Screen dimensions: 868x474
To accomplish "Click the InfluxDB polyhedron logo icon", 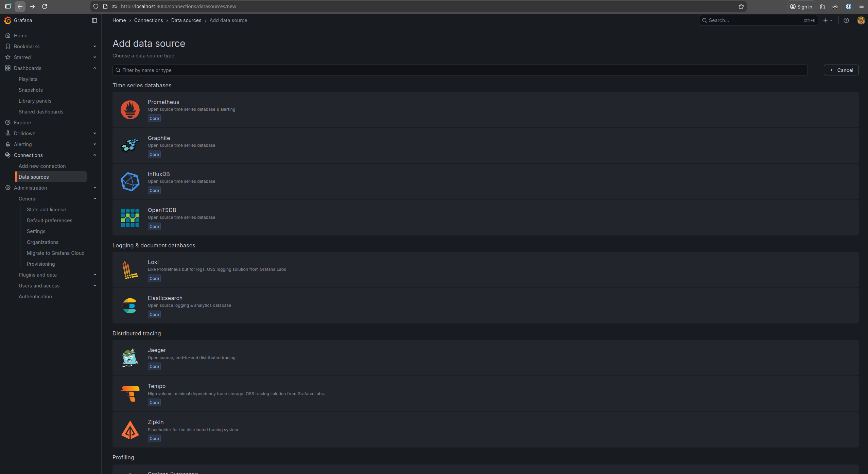I will click(x=130, y=182).
